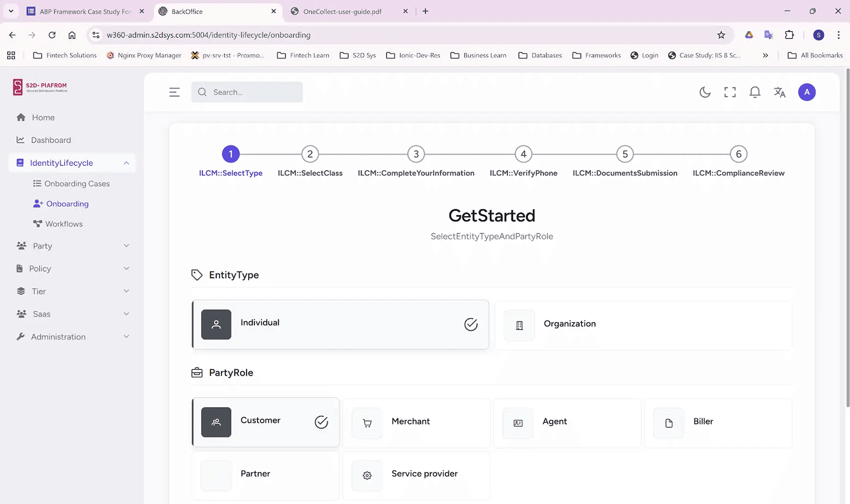Choose the Agent party role
850x504 pixels.
[567, 422]
